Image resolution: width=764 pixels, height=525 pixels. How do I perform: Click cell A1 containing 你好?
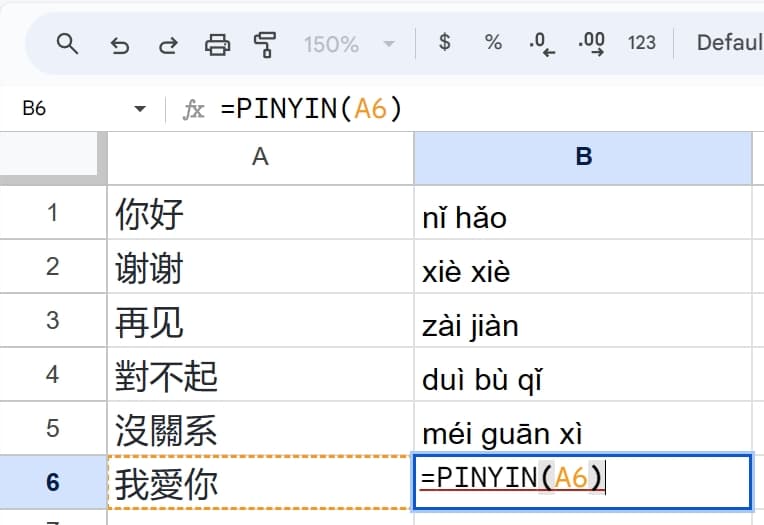(x=260, y=213)
